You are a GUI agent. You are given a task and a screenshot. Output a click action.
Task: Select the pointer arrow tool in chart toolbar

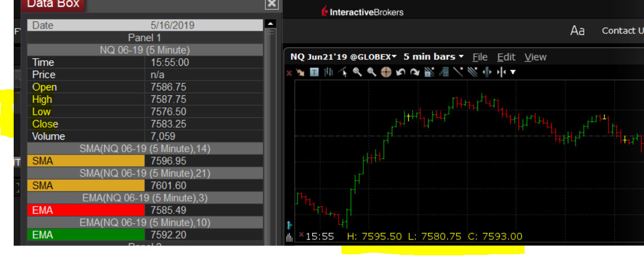(300, 73)
